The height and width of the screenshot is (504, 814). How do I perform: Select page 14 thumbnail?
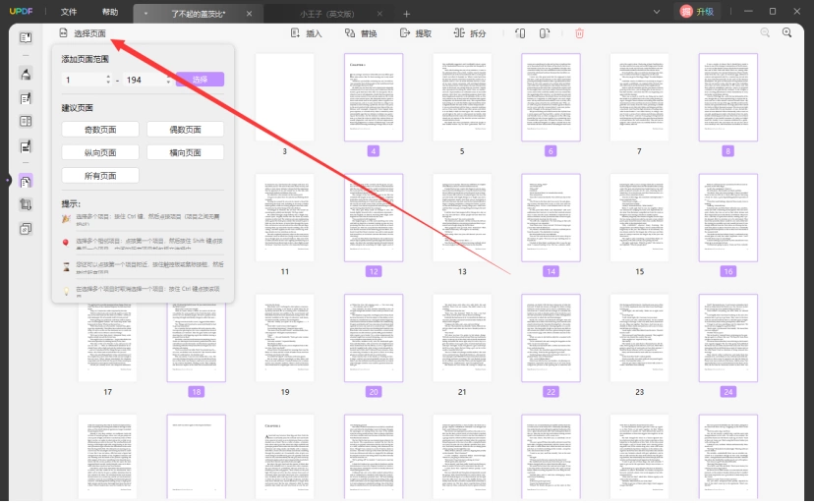pyautogui.click(x=551, y=218)
